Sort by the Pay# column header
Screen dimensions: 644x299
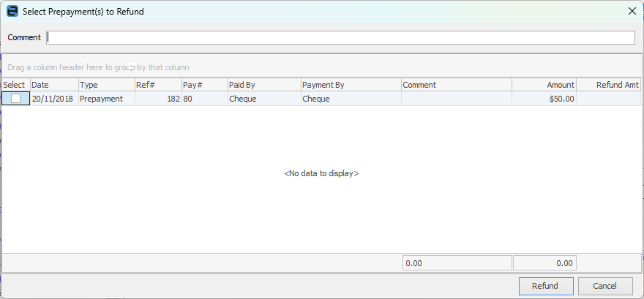(x=204, y=85)
